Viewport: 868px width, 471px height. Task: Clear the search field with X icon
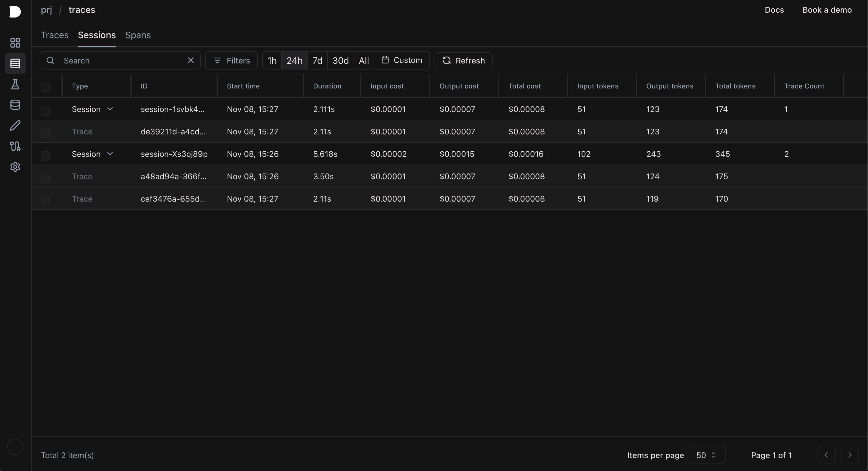click(x=191, y=60)
